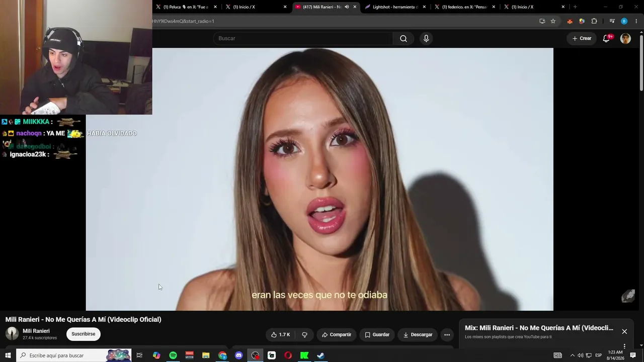This screenshot has width=644, height=362.
Task: Click the Mix playlist title
Action: coord(539,328)
